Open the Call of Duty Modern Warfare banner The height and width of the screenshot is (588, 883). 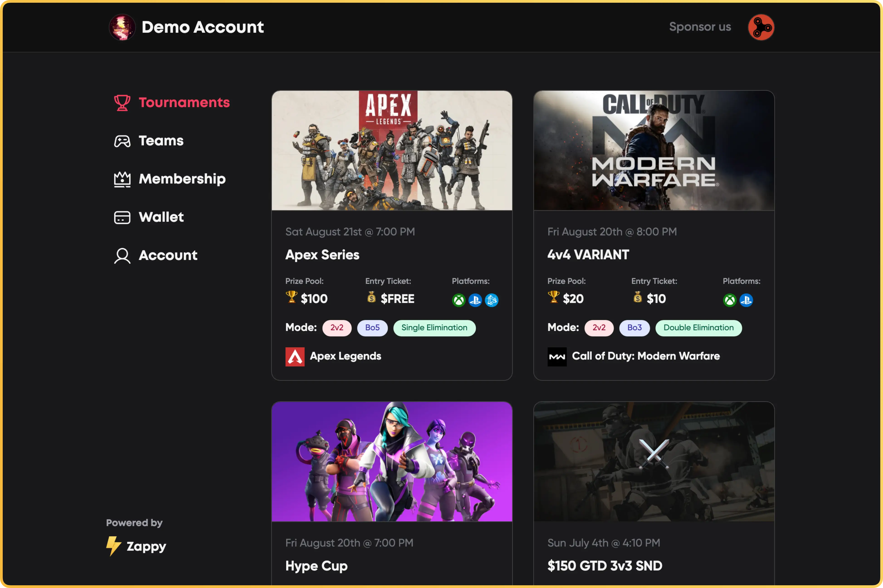click(653, 150)
